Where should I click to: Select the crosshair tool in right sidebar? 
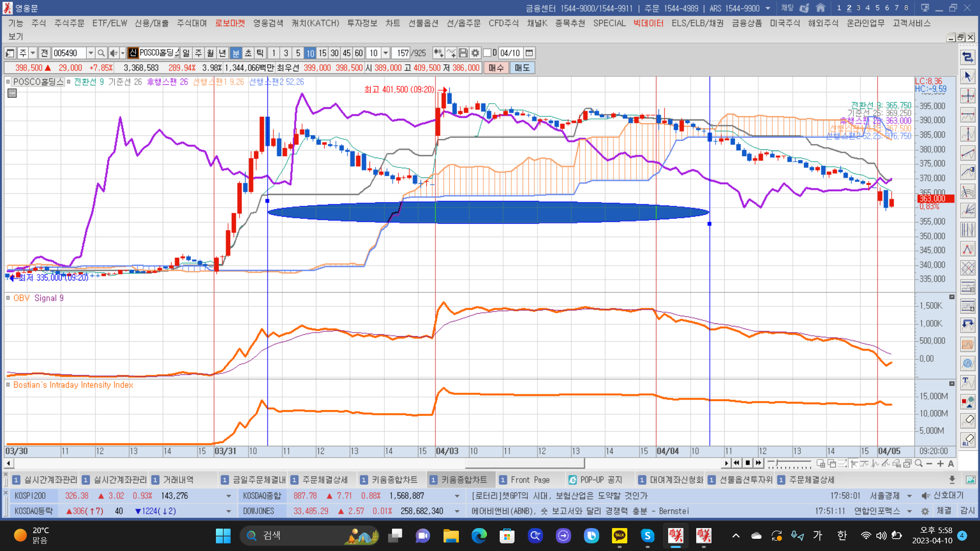point(967,96)
